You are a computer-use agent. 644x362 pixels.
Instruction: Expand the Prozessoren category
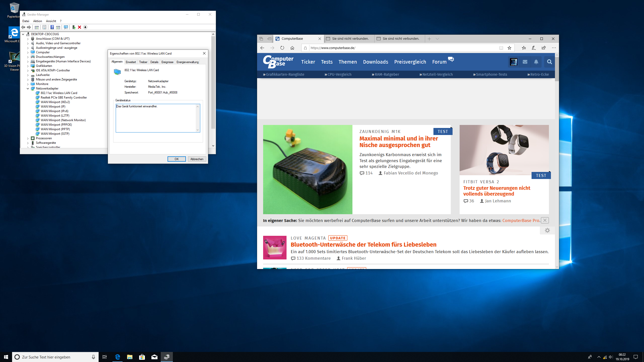(28, 138)
